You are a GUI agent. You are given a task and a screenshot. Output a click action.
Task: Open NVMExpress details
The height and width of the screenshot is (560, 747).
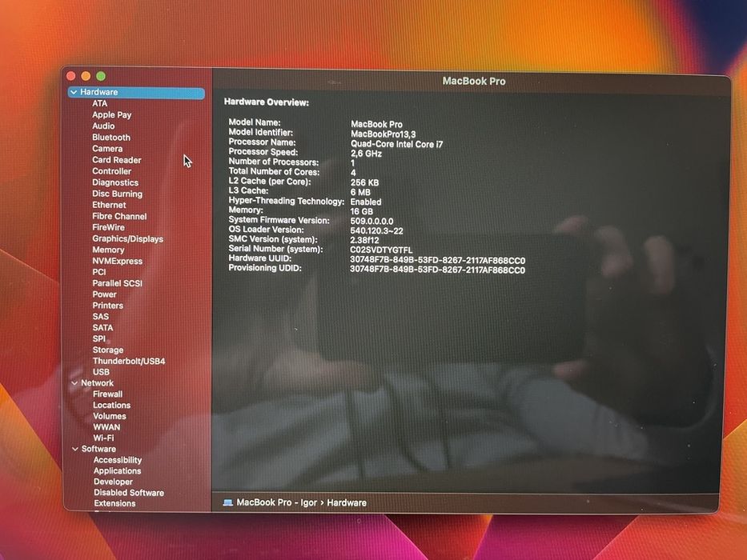click(117, 261)
